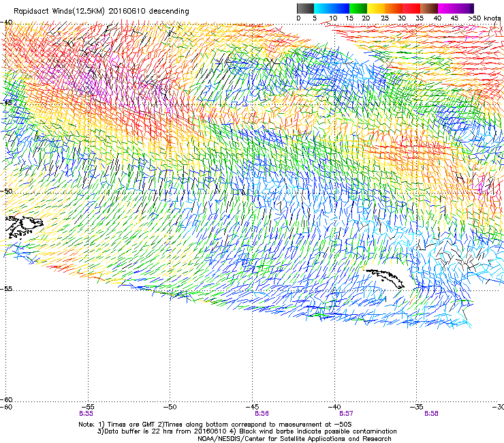Click the '25' legend scale label
The width and height of the screenshot is (504, 443).
(x=385, y=18)
